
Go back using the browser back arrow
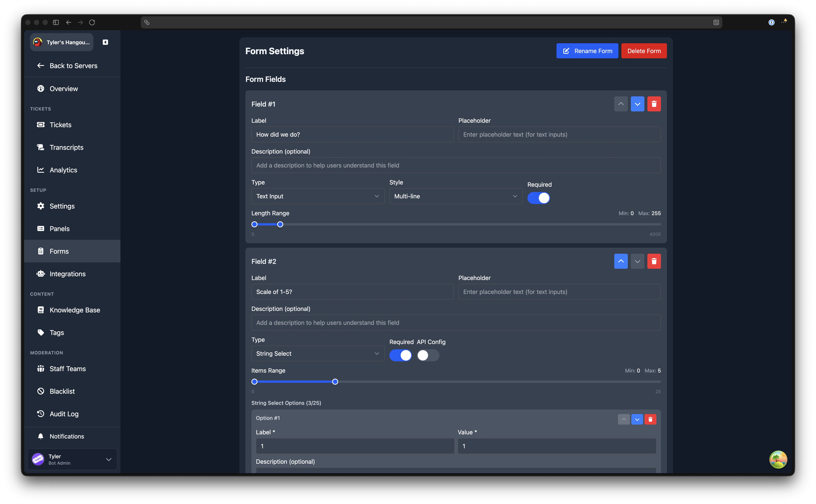pos(69,22)
